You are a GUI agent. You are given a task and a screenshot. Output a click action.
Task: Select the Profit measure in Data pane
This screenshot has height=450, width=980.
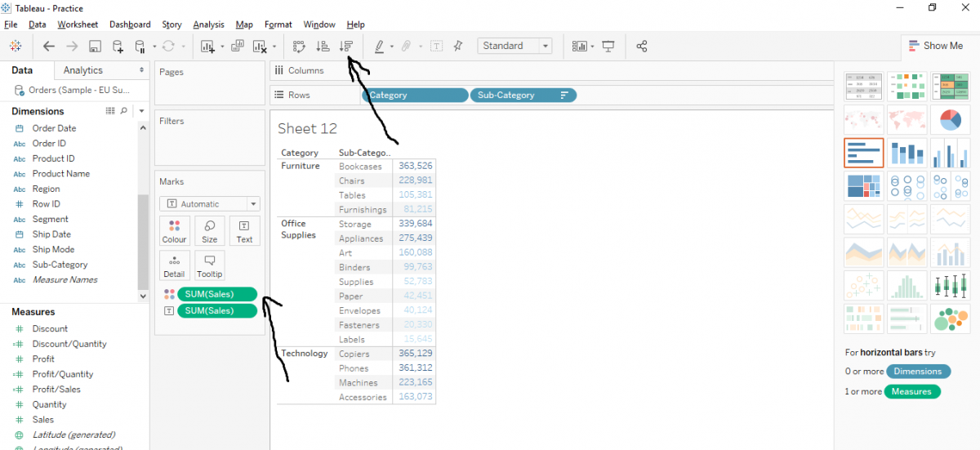[x=43, y=359]
